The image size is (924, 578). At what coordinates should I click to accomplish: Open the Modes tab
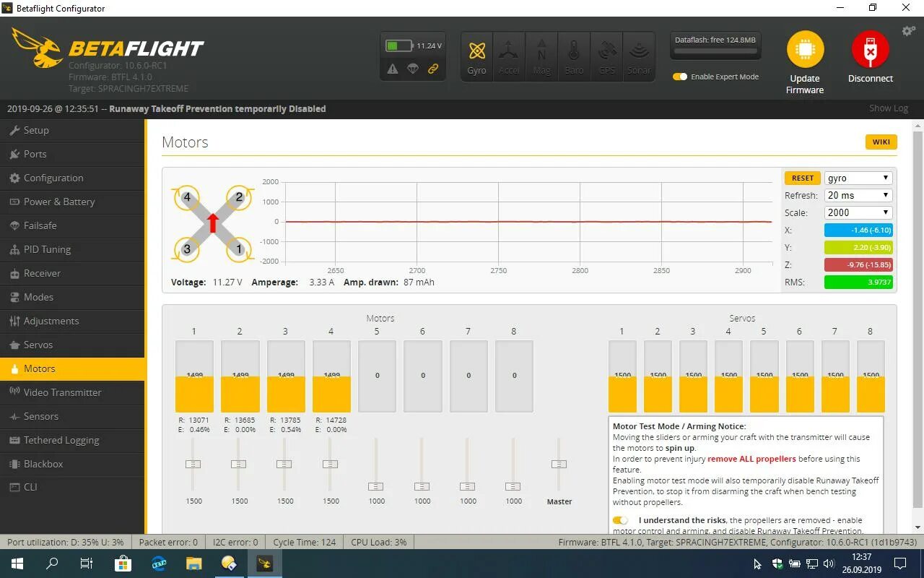coord(72,297)
